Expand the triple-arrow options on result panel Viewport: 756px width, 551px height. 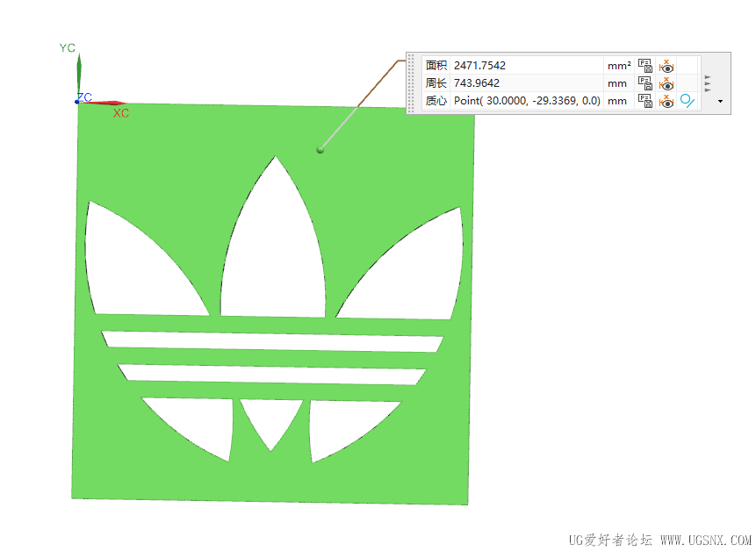[708, 83]
